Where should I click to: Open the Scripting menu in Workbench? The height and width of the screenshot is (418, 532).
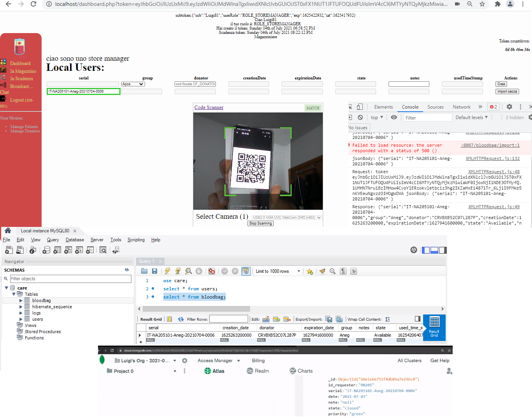coord(136,240)
